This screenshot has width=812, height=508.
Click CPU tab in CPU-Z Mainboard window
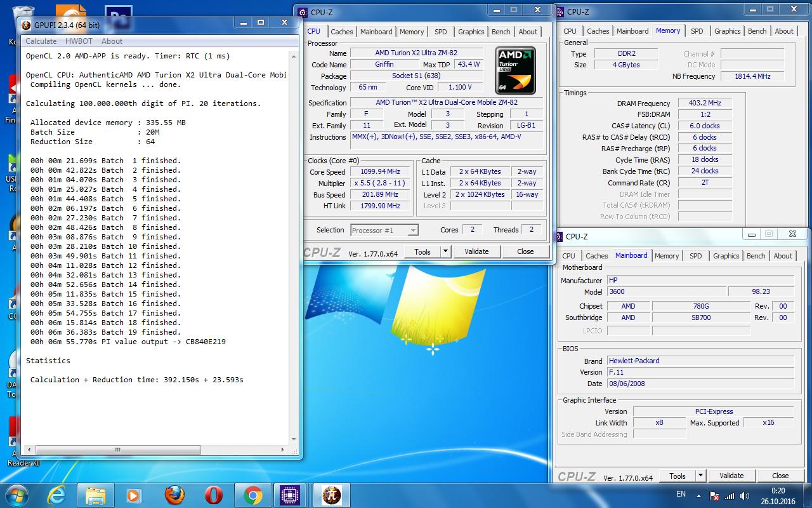pyautogui.click(x=568, y=256)
